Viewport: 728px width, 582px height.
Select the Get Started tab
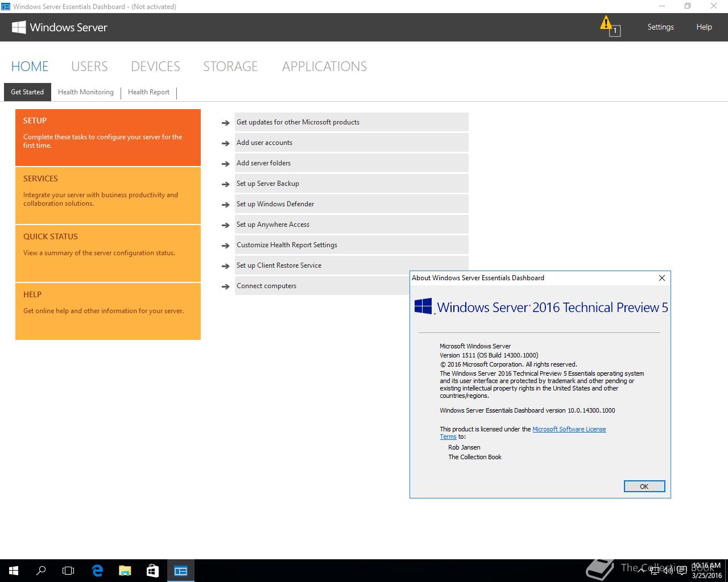(27, 92)
